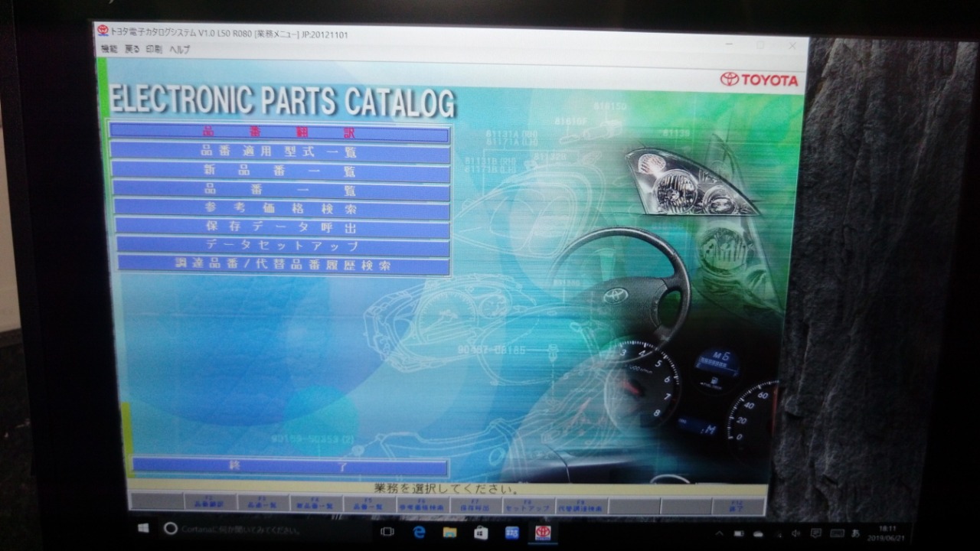Click the Toyota icon in the title bar
980x551 pixels.
coord(103,31)
